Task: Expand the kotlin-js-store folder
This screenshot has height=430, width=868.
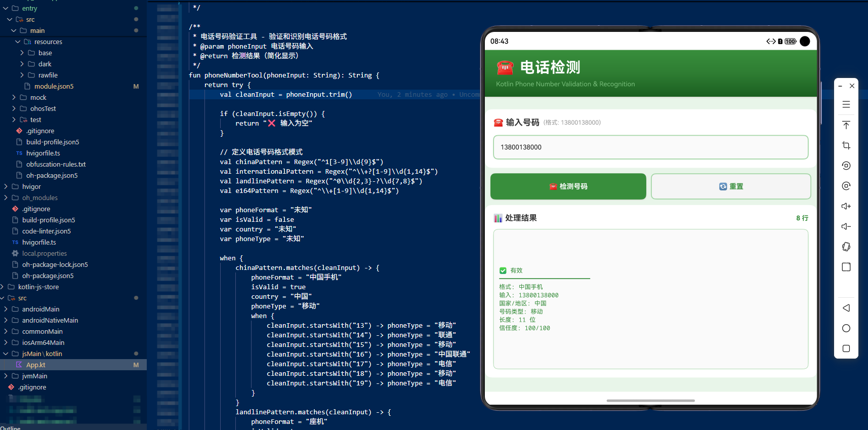Action: pos(2,287)
